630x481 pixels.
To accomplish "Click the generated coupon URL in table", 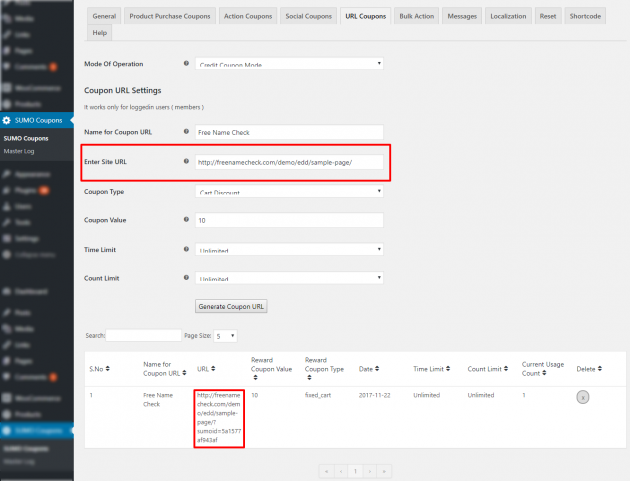I will [219, 418].
